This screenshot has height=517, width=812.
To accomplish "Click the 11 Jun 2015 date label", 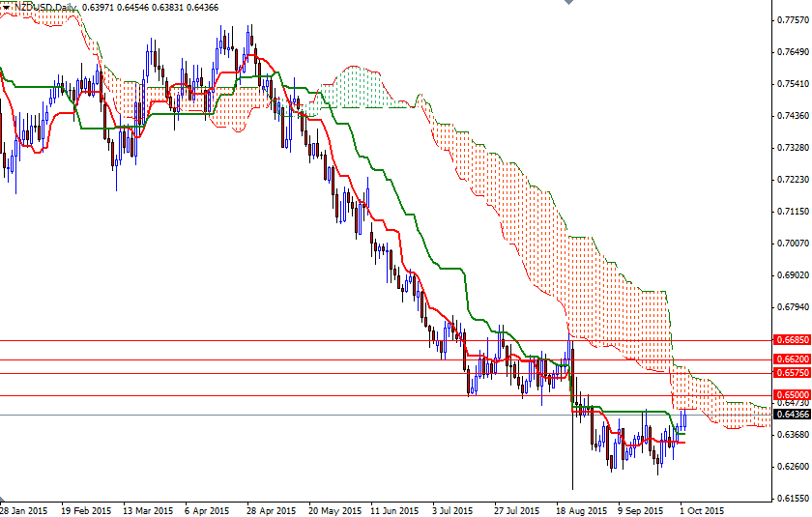I will click(393, 509).
